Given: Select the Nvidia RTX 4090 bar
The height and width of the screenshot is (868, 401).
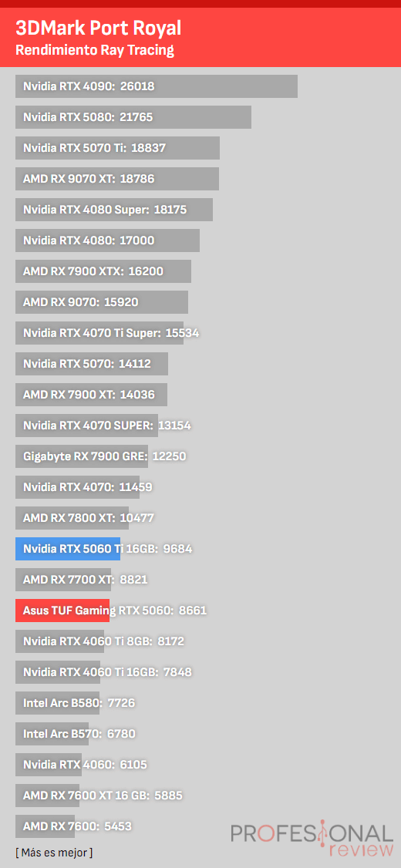Looking at the screenshot, I should [x=157, y=86].
